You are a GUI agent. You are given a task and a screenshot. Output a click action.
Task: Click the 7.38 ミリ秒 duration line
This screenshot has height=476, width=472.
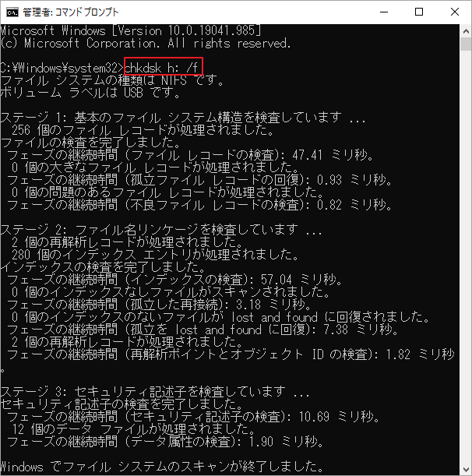pos(203,330)
